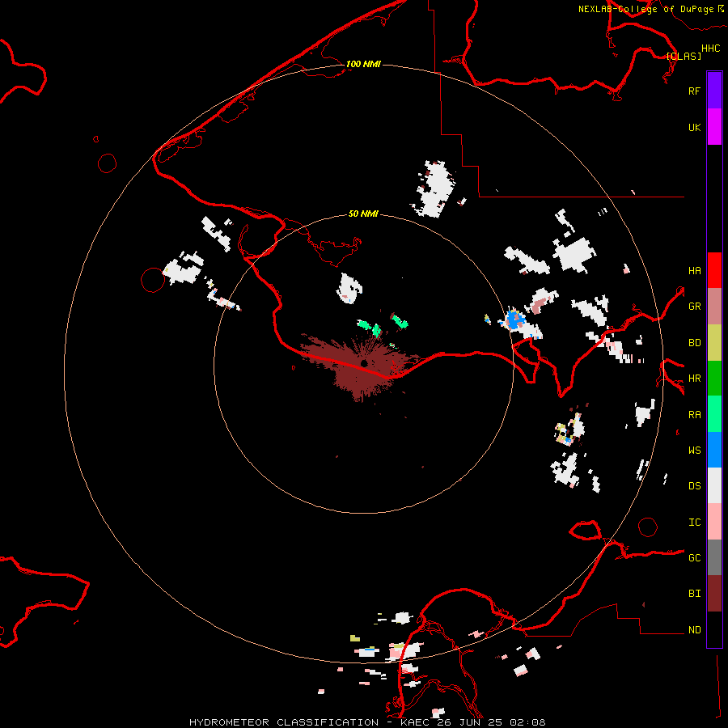Click the Hydrometeor Classification KAEC timestamp caption

point(368,722)
